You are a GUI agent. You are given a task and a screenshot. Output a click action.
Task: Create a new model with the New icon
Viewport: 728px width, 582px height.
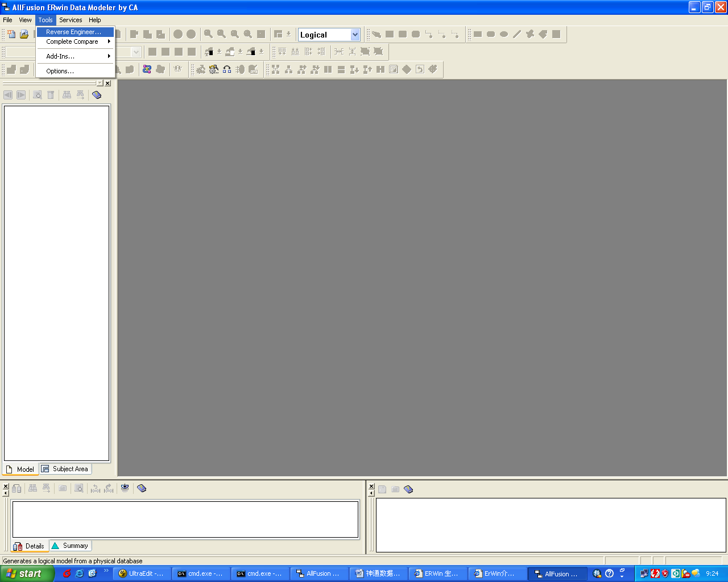[11, 34]
